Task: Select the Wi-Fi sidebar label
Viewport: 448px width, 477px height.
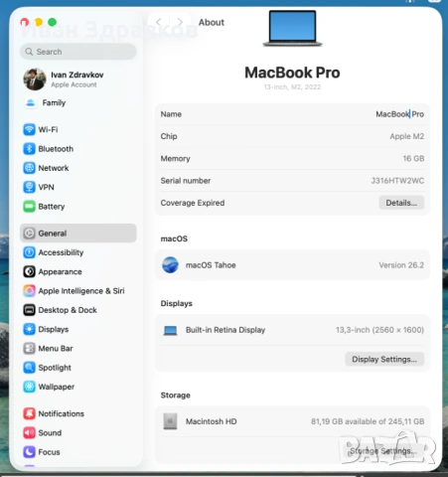Action: click(48, 129)
